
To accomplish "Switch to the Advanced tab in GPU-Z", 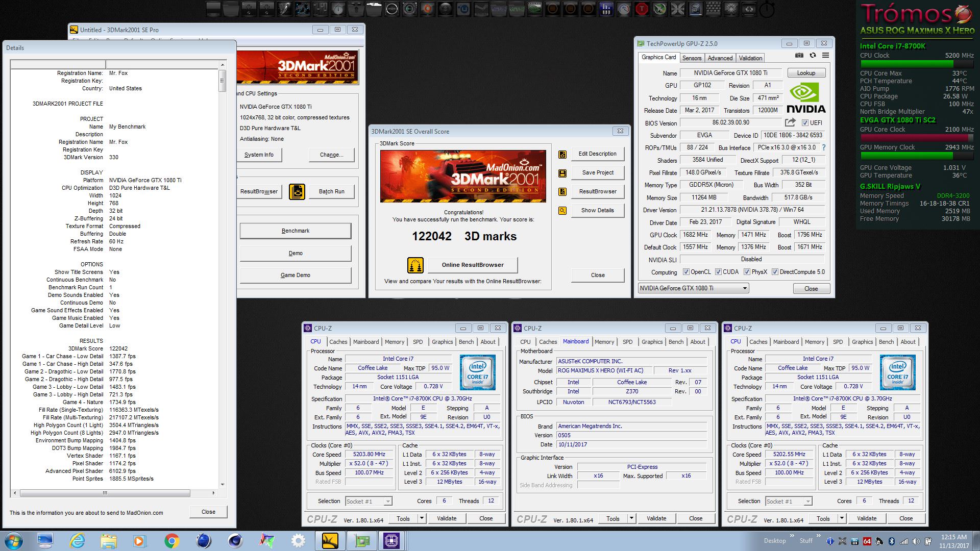I will click(720, 58).
